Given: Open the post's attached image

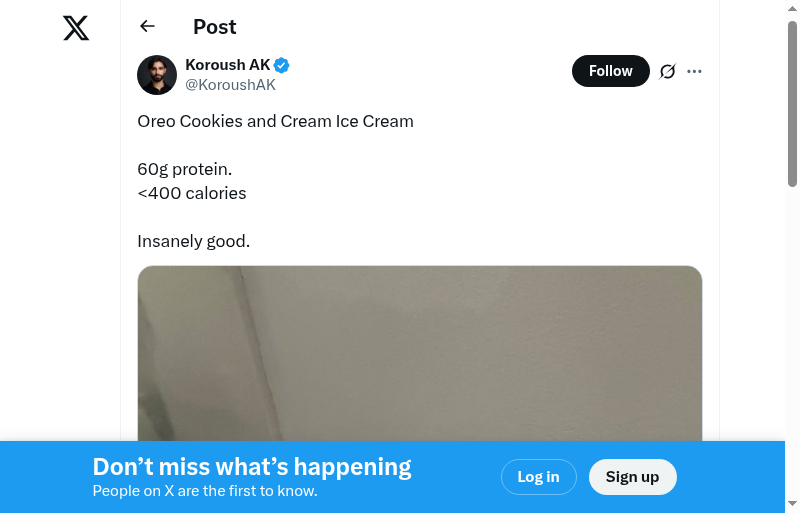Looking at the screenshot, I should tap(420, 350).
